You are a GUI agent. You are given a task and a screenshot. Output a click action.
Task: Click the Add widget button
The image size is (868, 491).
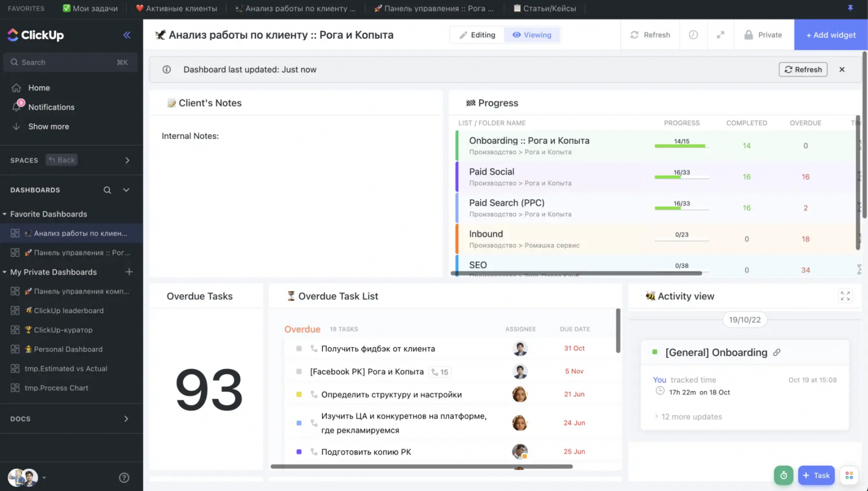click(831, 35)
